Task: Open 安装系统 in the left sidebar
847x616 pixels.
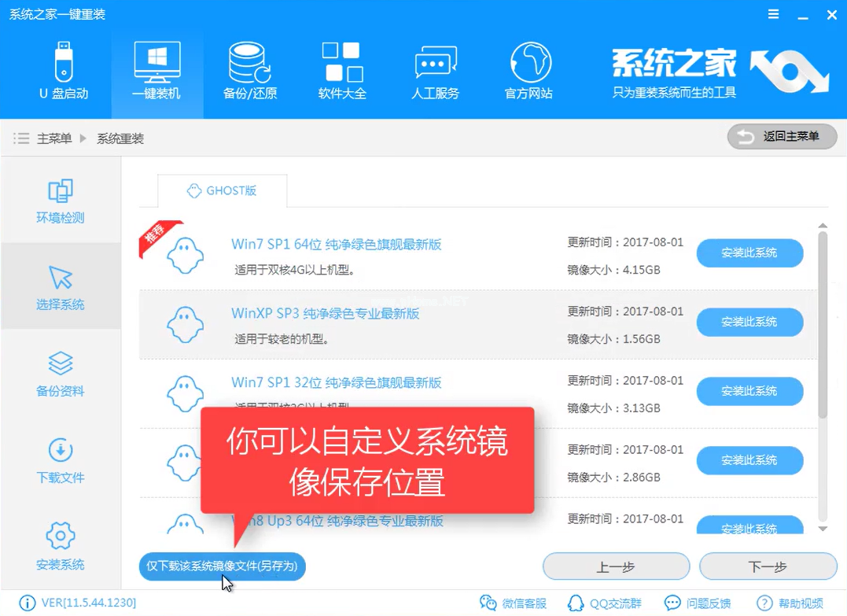Action: click(x=61, y=545)
